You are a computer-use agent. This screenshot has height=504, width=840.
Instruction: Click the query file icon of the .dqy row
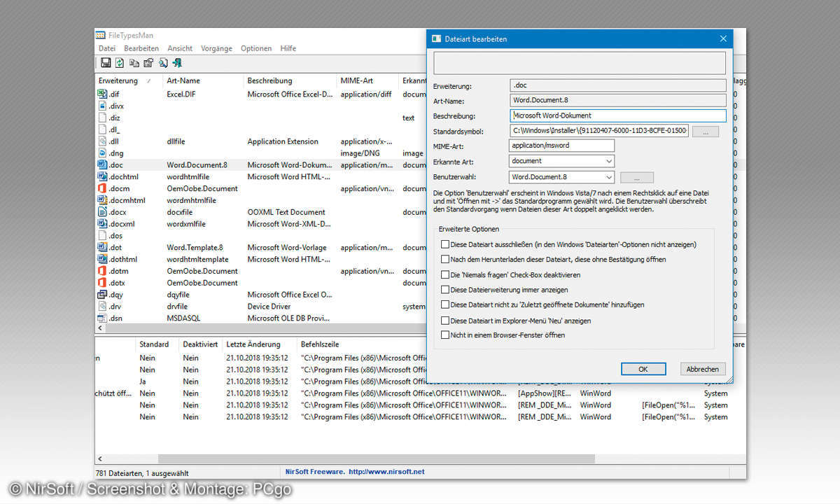coord(102,295)
